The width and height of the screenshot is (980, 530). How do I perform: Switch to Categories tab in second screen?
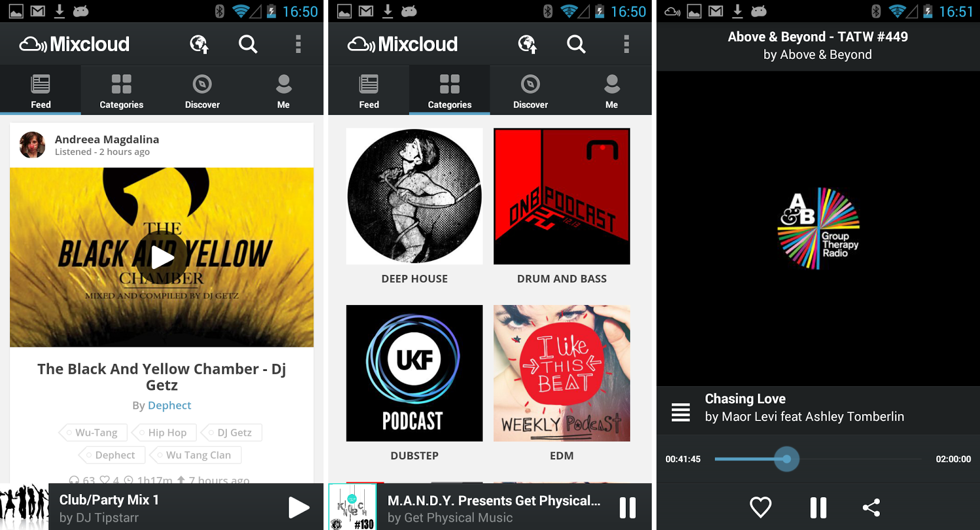pos(450,90)
